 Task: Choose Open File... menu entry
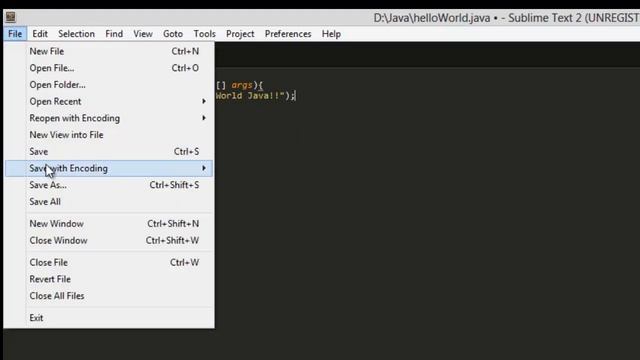(109, 68)
